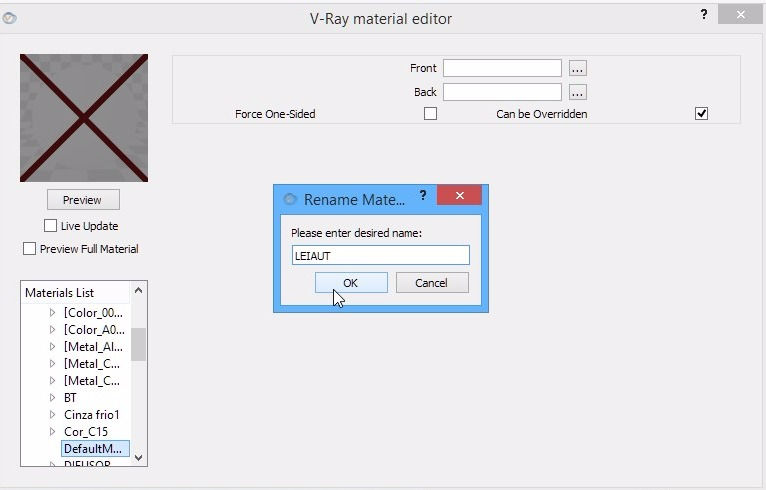
Task: Click the V-Ray logo icon in title bar
Action: click(9, 18)
